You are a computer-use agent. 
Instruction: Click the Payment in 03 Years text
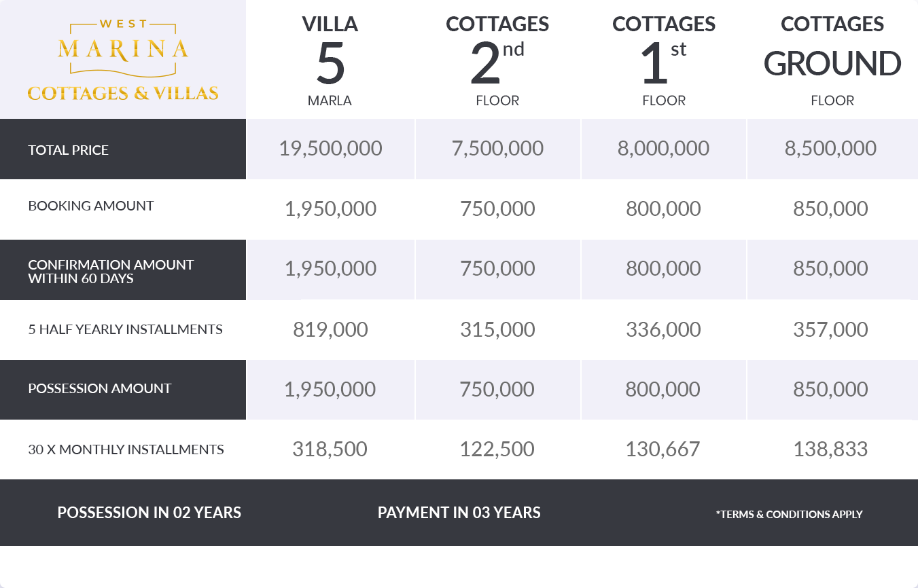point(459,513)
